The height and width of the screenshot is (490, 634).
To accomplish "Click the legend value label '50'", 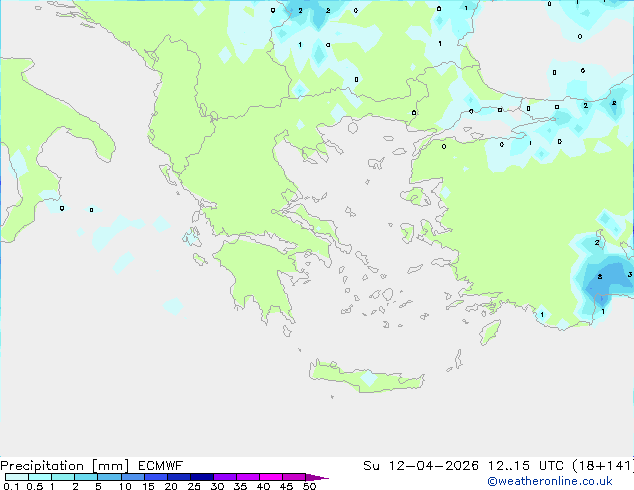I will click(x=309, y=486).
